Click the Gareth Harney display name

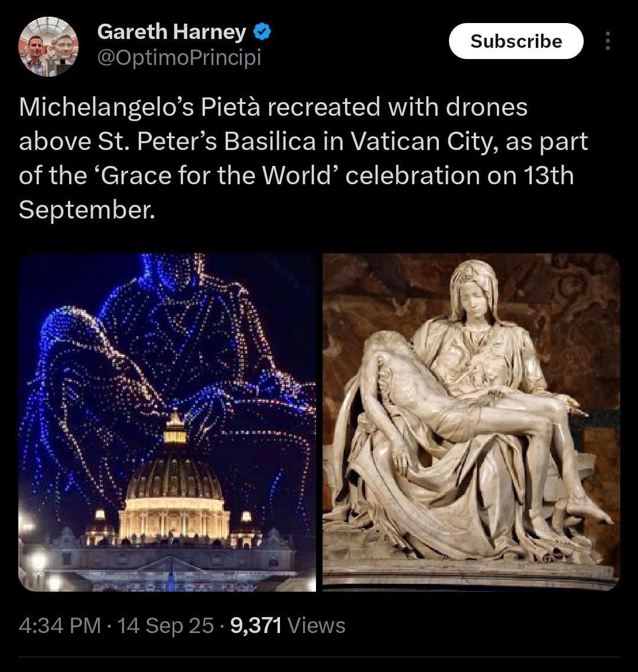[171, 32]
